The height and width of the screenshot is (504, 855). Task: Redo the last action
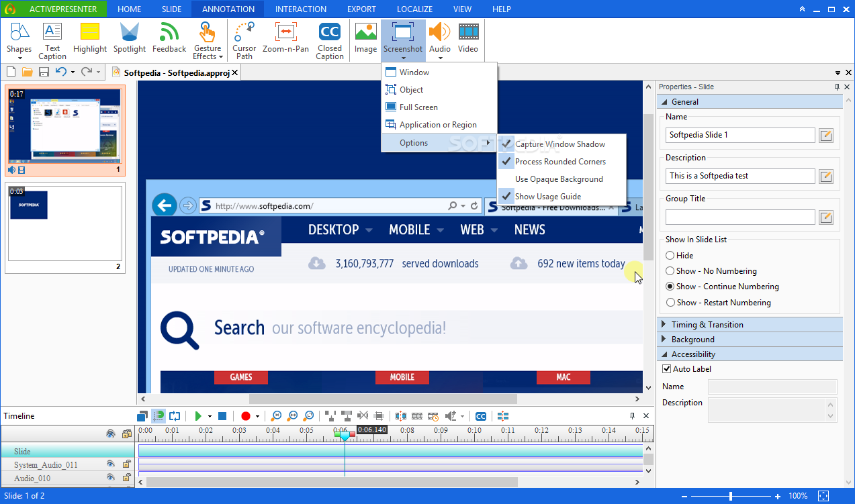(x=86, y=72)
